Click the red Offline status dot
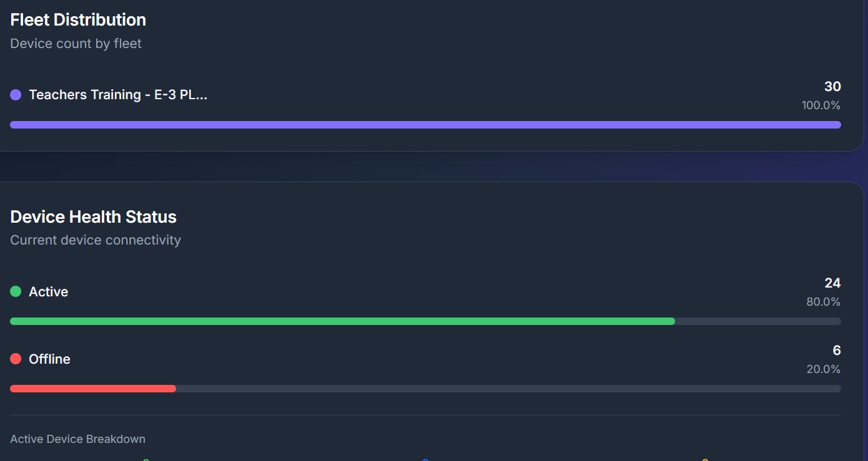The width and height of the screenshot is (868, 461). click(x=14, y=358)
